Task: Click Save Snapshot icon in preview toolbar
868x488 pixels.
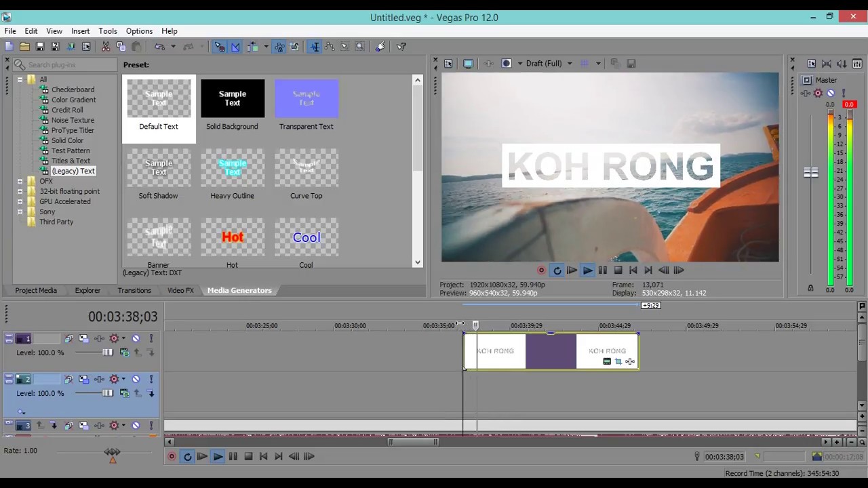Action: [x=631, y=64]
